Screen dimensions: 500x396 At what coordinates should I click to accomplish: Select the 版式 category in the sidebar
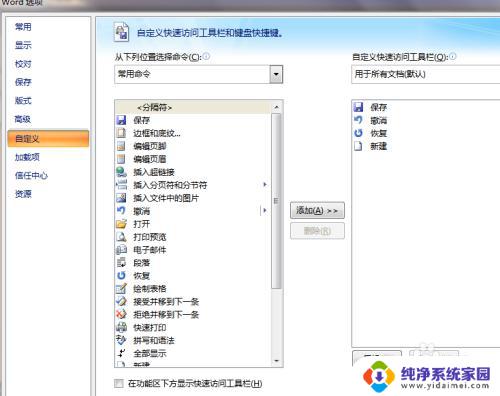[23, 100]
